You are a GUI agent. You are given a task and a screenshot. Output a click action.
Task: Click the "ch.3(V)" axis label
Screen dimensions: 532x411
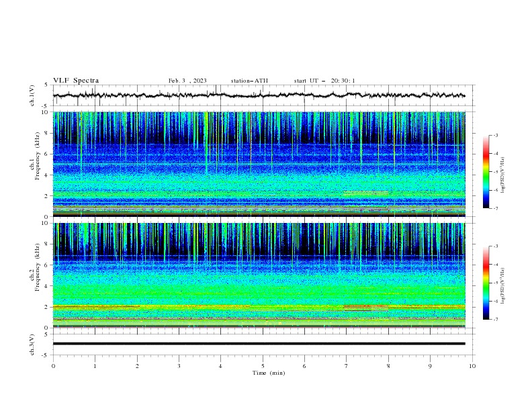coord(32,345)
